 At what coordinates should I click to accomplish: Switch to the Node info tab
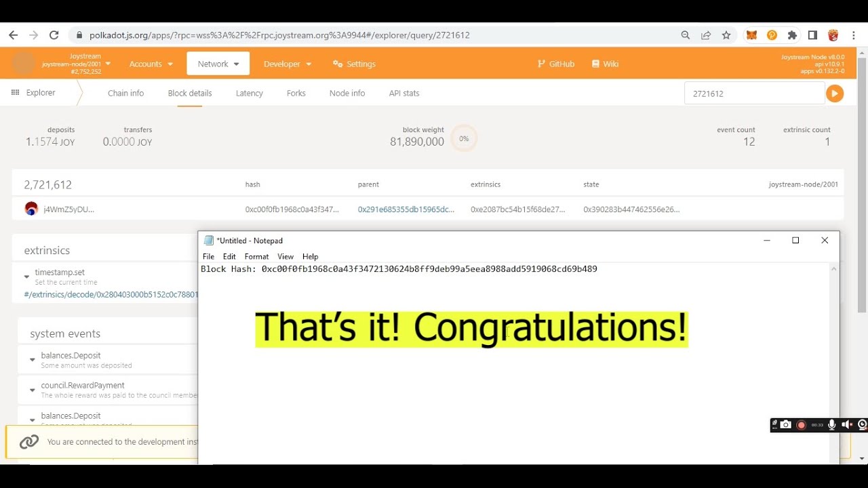347,93
